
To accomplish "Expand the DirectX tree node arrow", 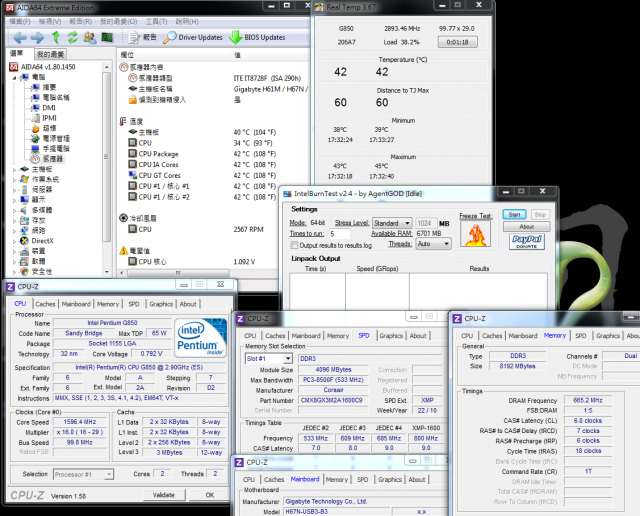I will point(15,241).
